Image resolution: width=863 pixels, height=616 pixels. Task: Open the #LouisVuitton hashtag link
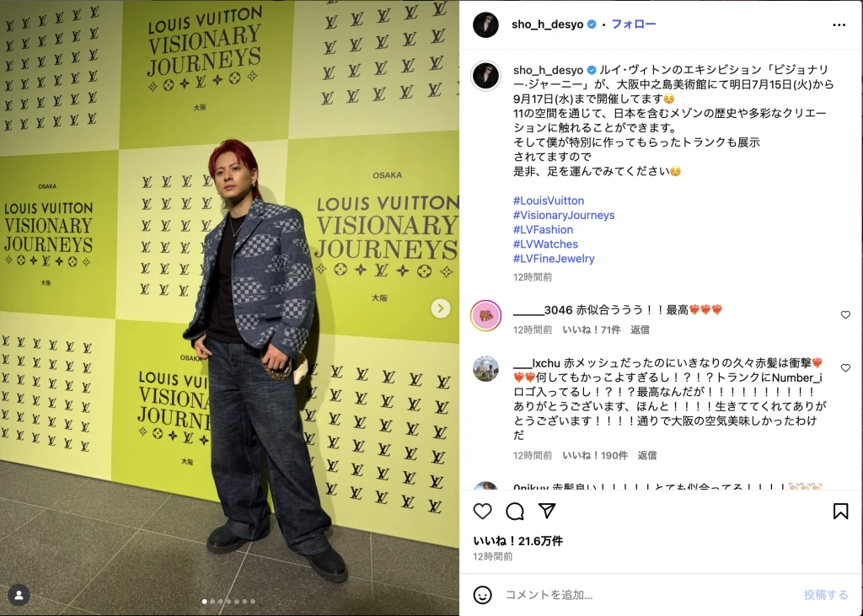(x=548, y=201)
